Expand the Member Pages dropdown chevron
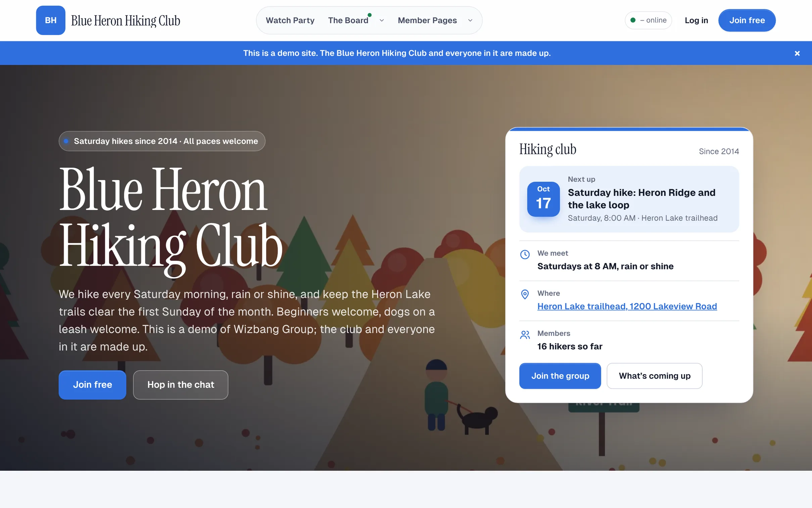812x508 pixels. [470, 20]
